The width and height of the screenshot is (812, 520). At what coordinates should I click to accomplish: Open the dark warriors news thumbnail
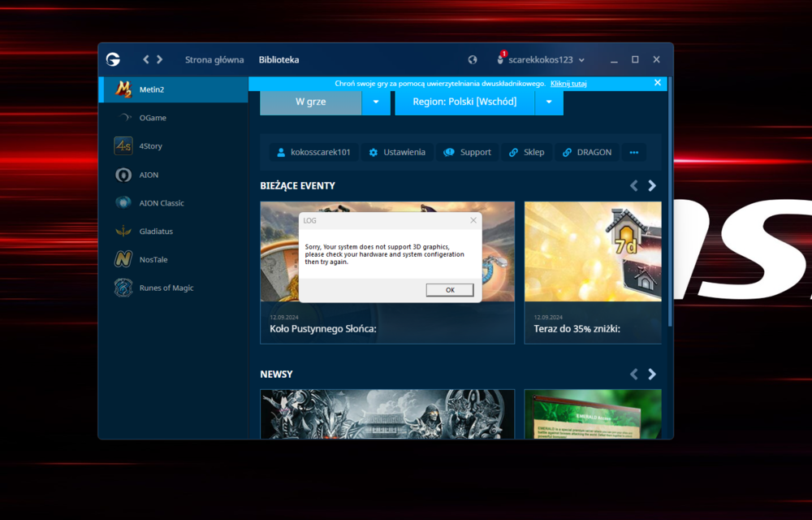click(x=387, y=414)
